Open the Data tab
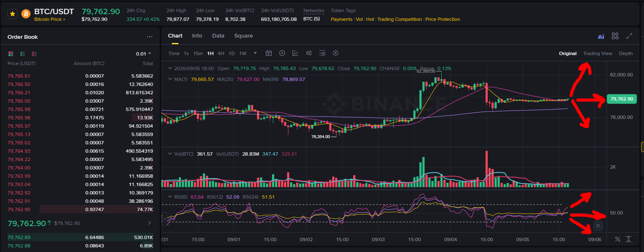This screenshot has height=252, width=644. click(x=218, y=36)
